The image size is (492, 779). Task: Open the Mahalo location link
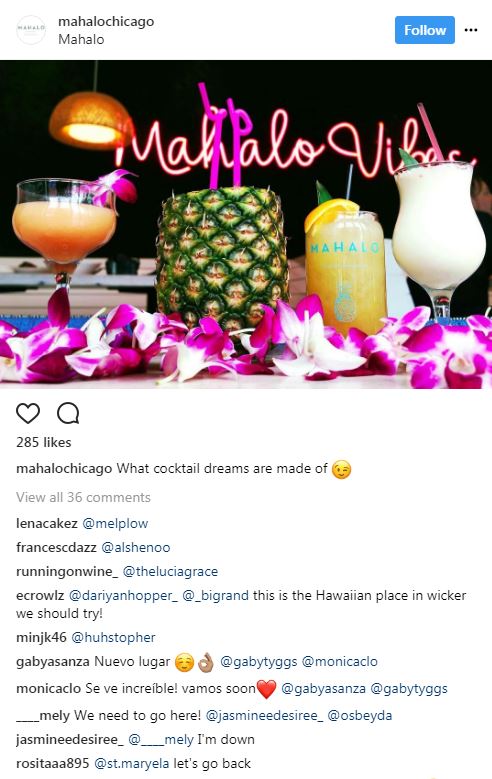[81, 39]
